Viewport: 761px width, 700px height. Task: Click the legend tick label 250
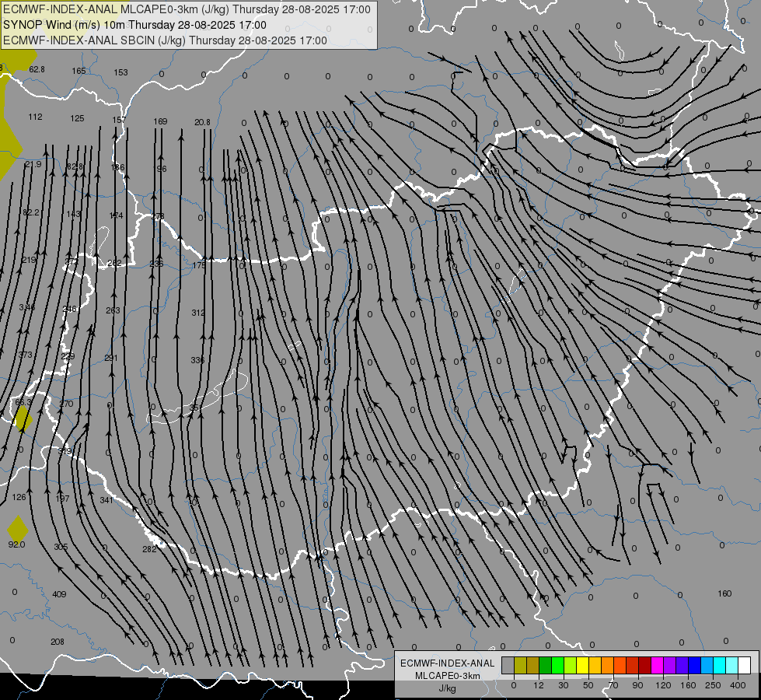click(x=713, y=685)
